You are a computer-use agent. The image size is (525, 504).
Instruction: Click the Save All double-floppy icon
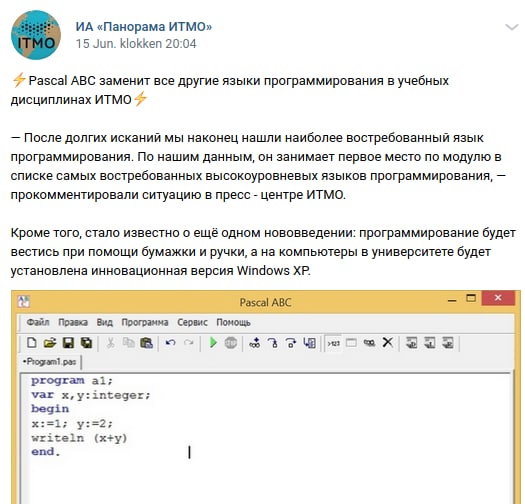click(x=87, y=343)
